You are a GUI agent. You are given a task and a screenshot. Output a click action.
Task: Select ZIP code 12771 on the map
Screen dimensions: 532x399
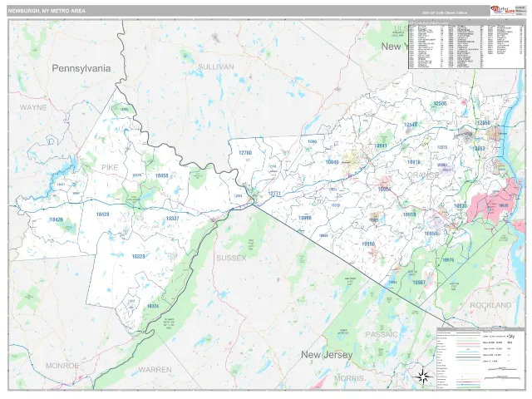tap(274, 194)
